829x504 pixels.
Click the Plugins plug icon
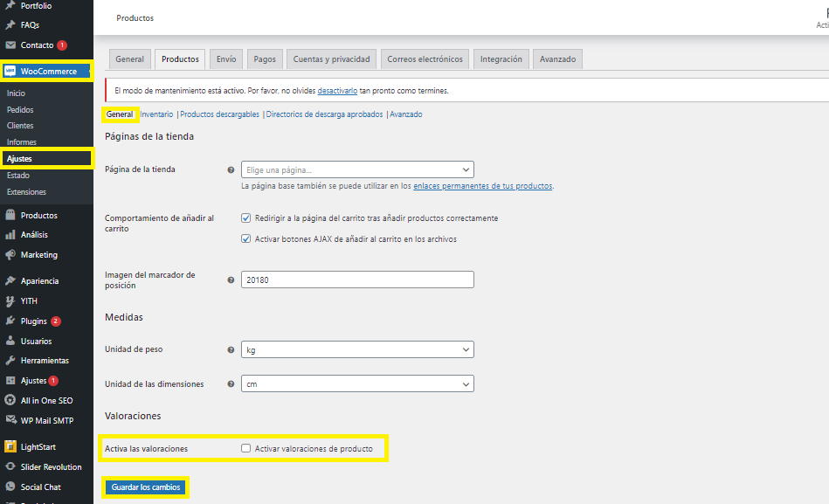click(x=10, y=321)
